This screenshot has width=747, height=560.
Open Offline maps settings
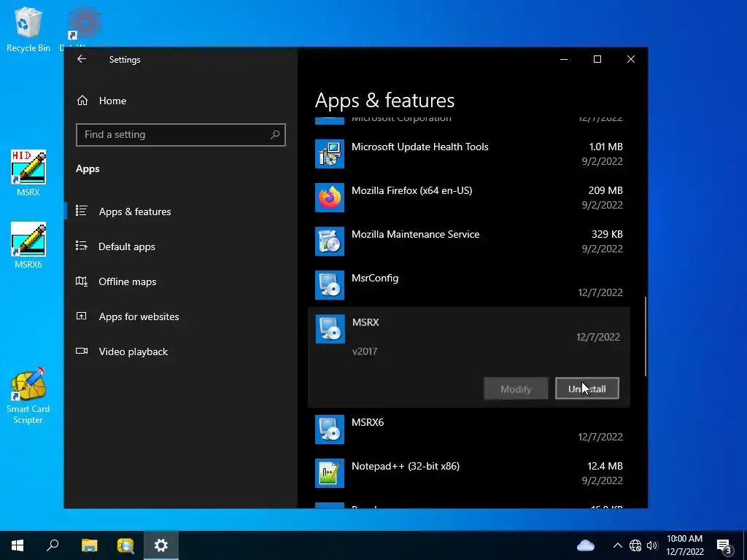click(x=181, y=281)
